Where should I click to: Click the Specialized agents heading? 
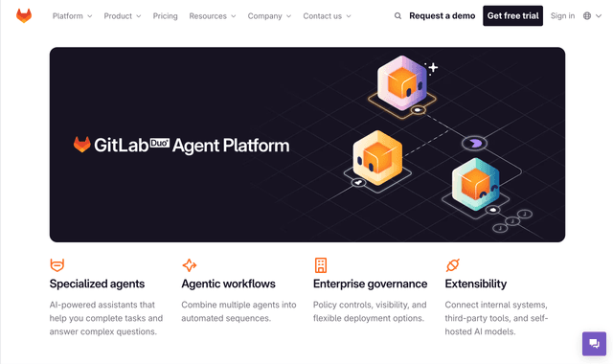(x=97, y=284)
